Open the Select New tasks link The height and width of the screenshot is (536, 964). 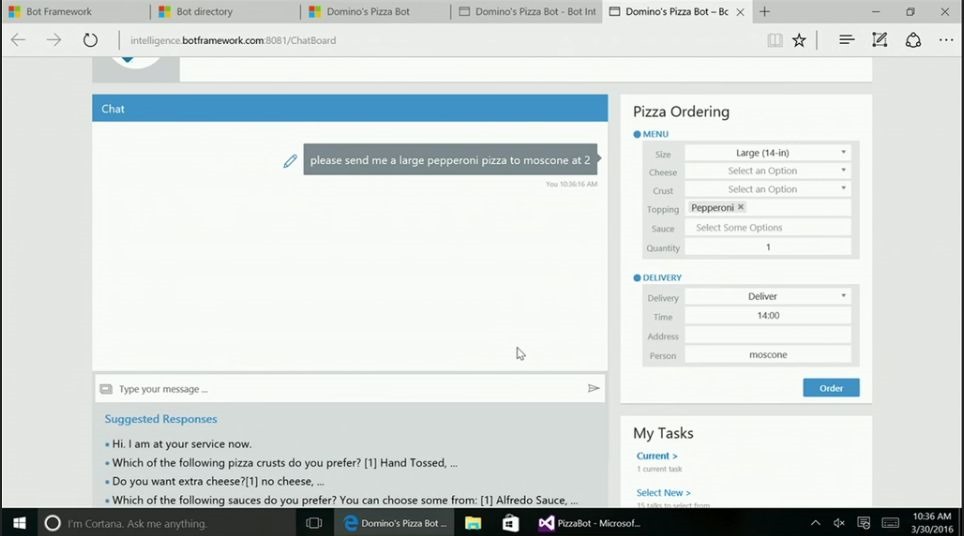coord(663,493)
